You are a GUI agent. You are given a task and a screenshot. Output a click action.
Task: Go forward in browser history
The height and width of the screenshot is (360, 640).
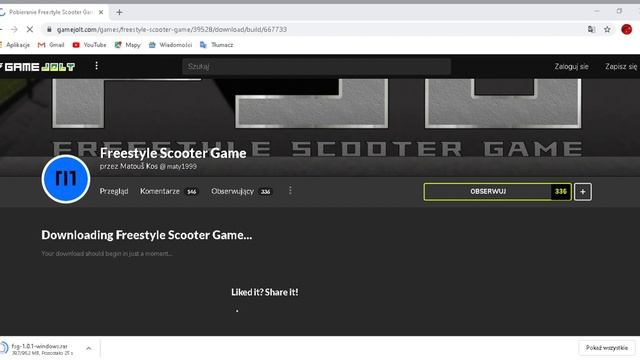[x=14, y=29]
